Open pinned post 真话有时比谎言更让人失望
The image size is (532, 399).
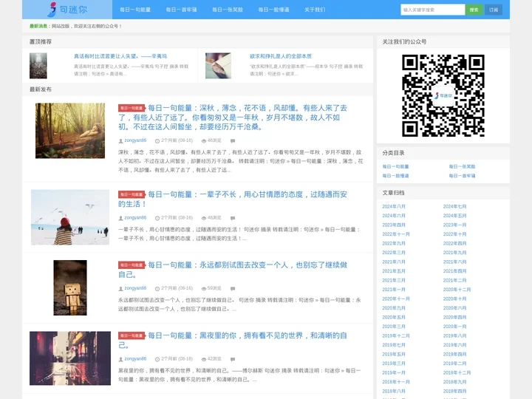(x=120, y=56)
